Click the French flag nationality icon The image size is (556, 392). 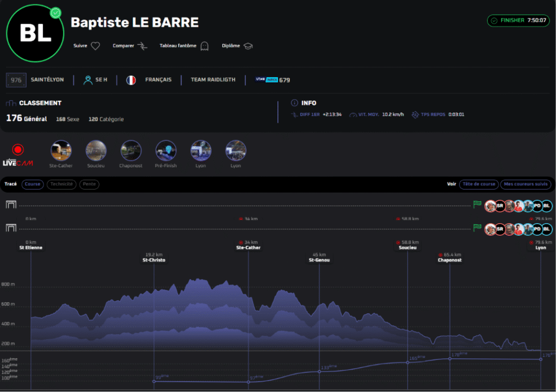[x=131, y=80]
